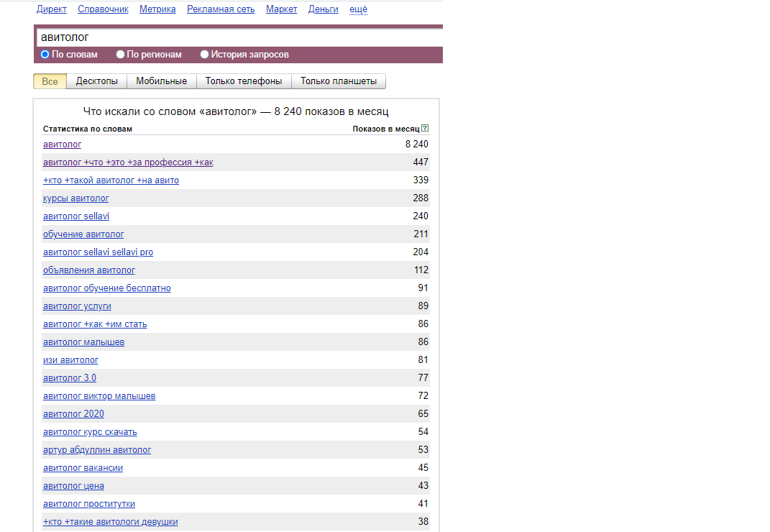
Task: Open the авитолог 2020 link
Action: (x=73, y=414)
